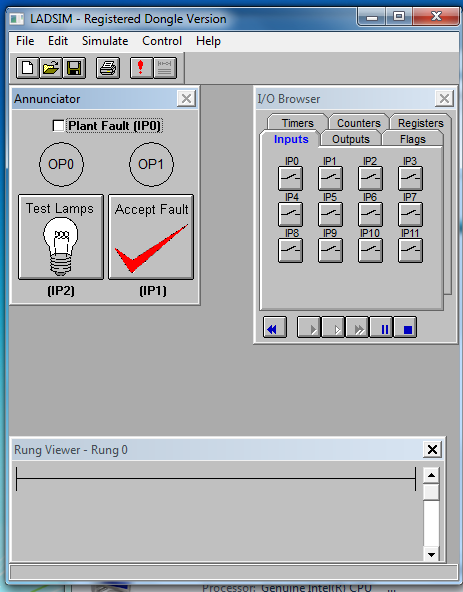Toggle the IP7 input switch

point(410,214)
